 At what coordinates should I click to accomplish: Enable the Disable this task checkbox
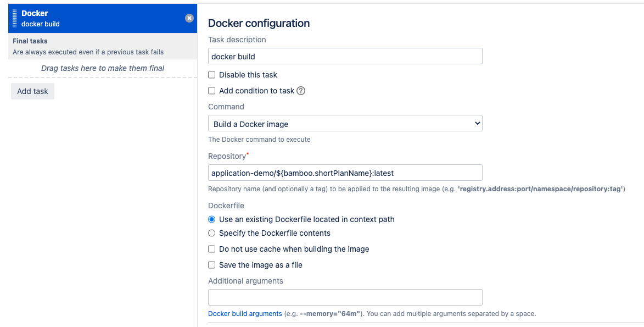pyautogui.click(x=211, y=75)
